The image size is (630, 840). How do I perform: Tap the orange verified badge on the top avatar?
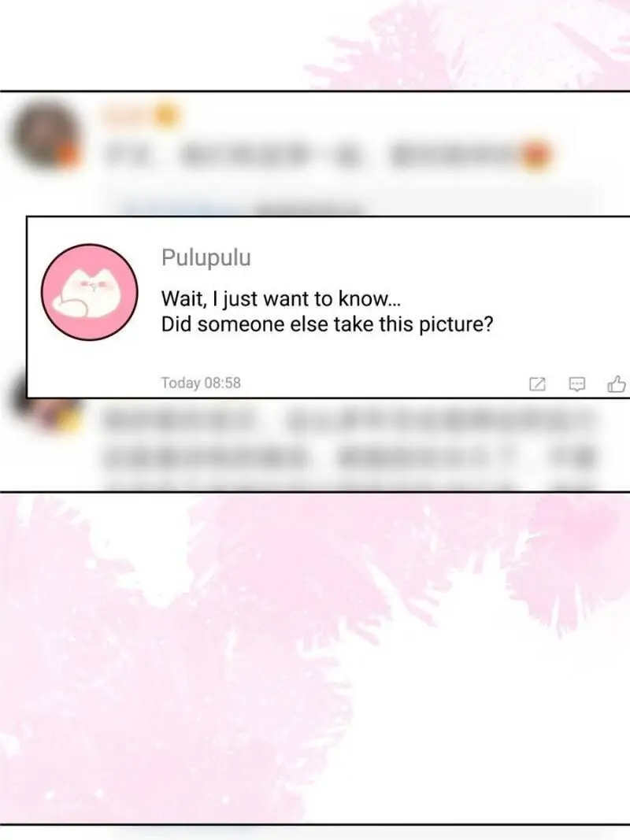click(x=67, y=155)
